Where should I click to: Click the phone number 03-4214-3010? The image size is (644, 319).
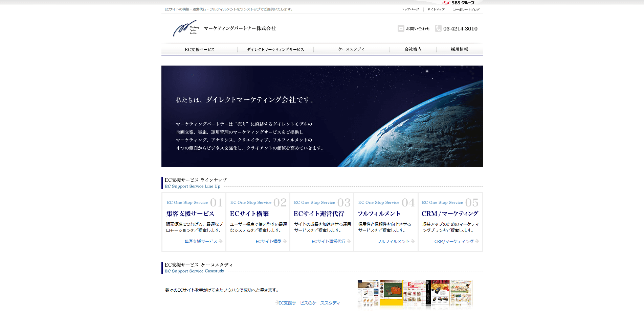pos(460,29)
